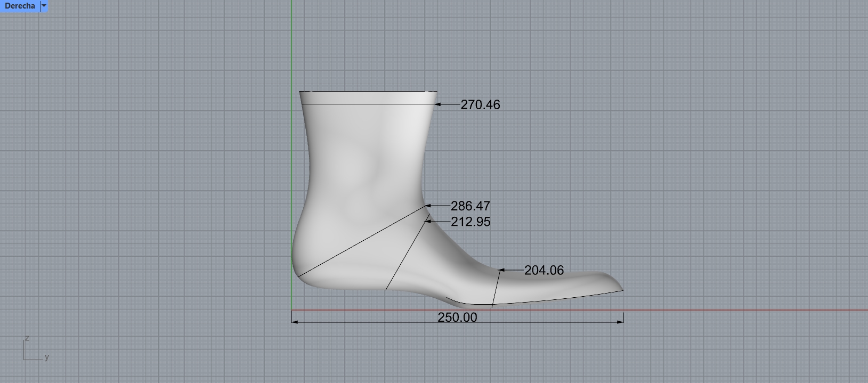Select the 204.06 dimension annotation

pos(544,271)
